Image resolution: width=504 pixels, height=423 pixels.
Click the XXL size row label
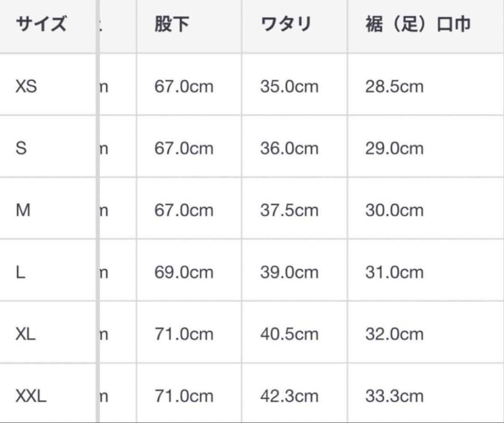(31, 396)
